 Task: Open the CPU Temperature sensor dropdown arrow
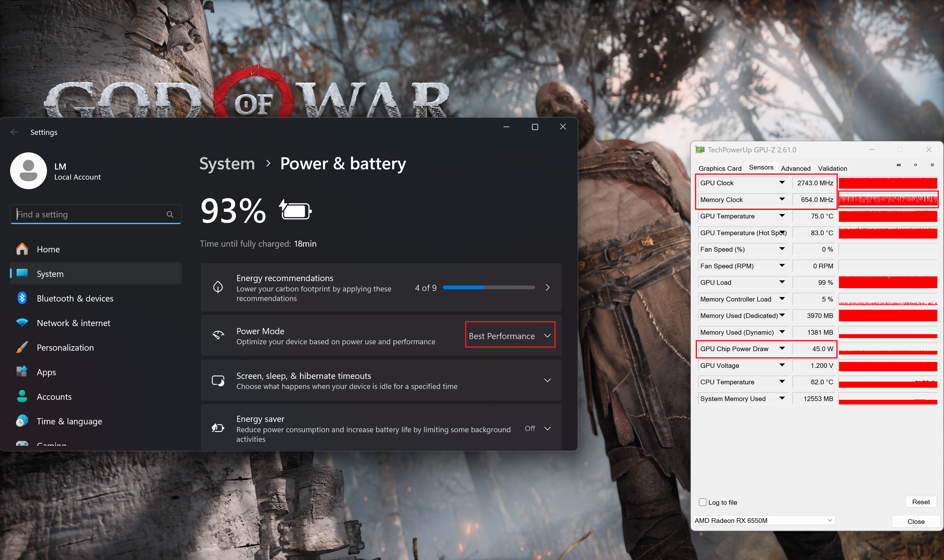(782, 382)
